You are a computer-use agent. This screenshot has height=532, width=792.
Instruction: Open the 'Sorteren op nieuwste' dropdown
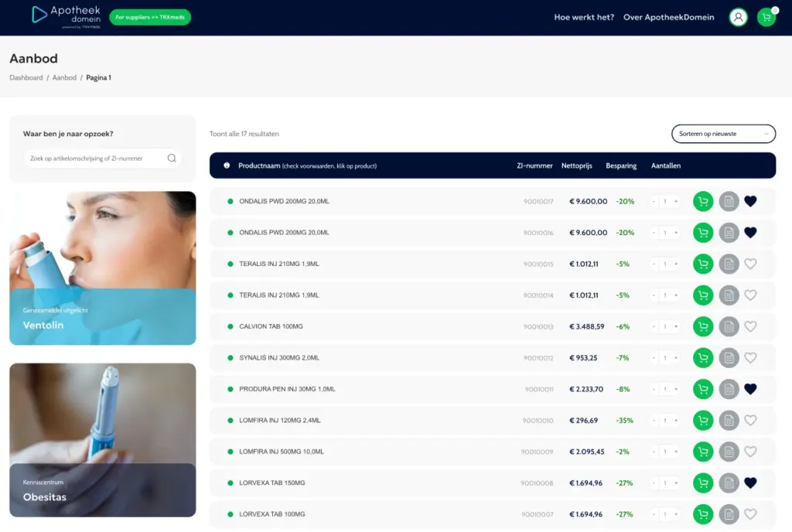[723, 134]
